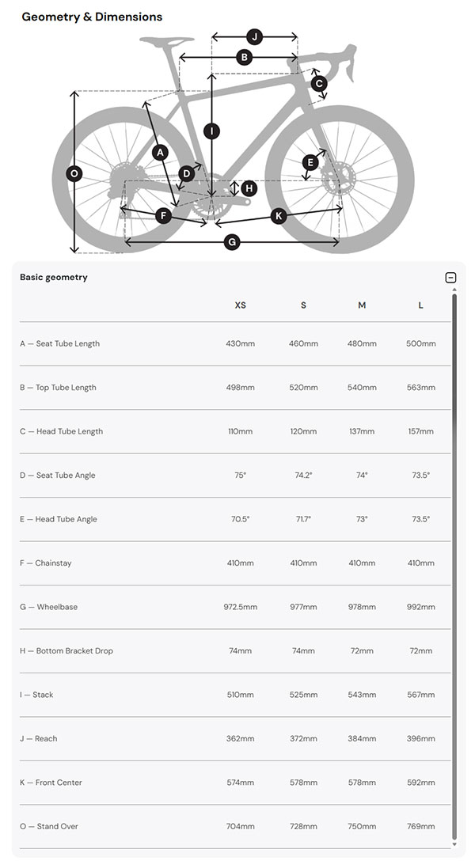Select the XS size column header
Image resolution: width=475 pixels, height=868 pixels.
tap(241, 305)
